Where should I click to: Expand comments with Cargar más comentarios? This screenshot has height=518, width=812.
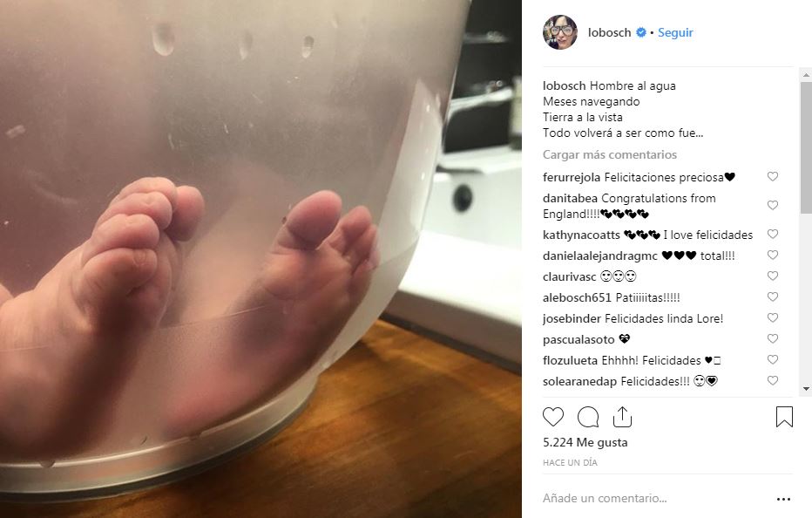[610, 154]
